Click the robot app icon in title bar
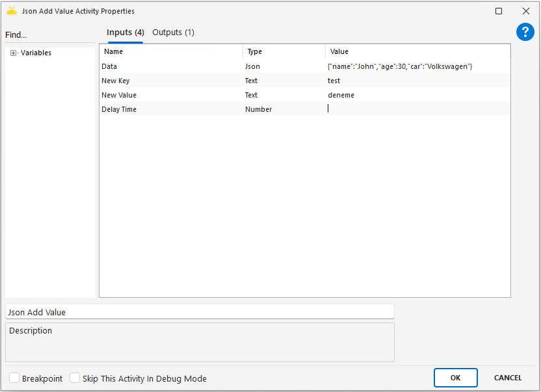 (x=11, y=11)
